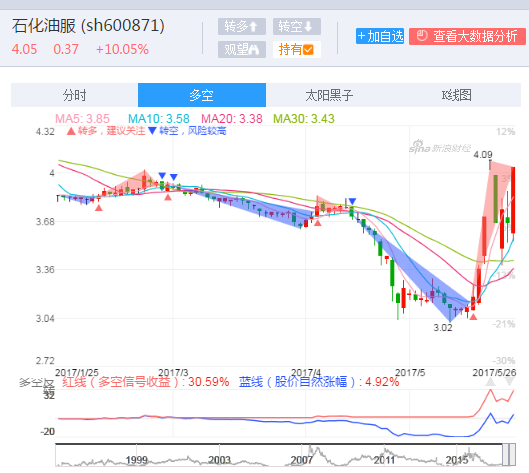Switch to the K线图 tab
Viewport: 529px width, 473px height.
click(456, 95)
